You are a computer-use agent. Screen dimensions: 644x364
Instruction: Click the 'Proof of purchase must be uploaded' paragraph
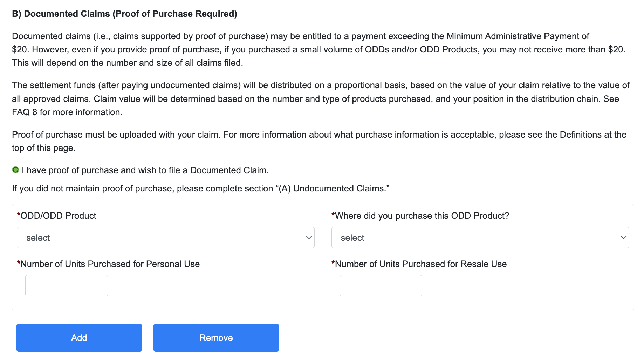[319, 135]
